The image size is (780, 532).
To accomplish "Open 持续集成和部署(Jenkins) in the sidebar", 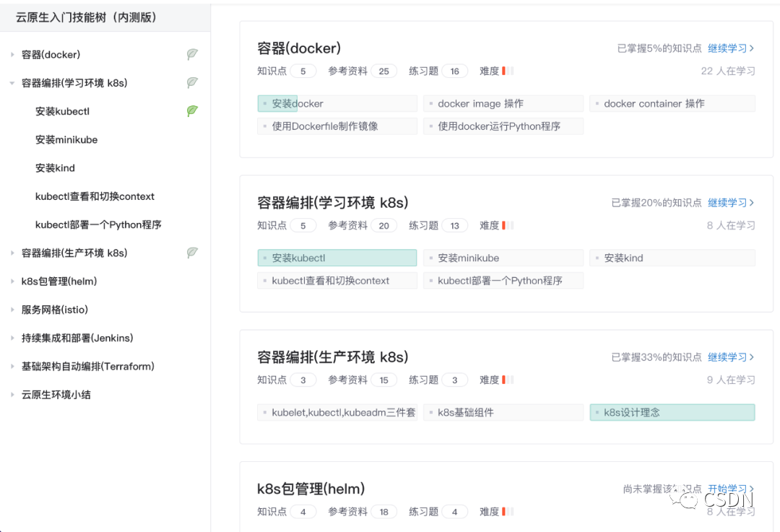I will pyautogui.click(x=77, y=338).
